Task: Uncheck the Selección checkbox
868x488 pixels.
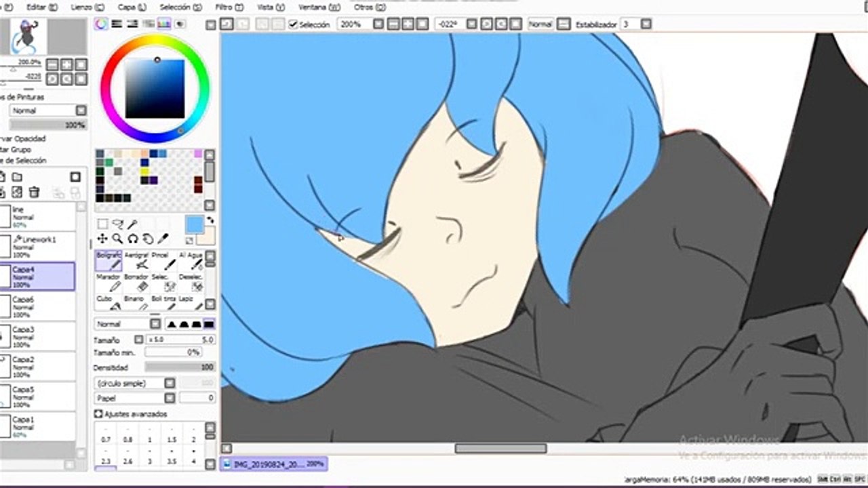Action: (293, 24)
